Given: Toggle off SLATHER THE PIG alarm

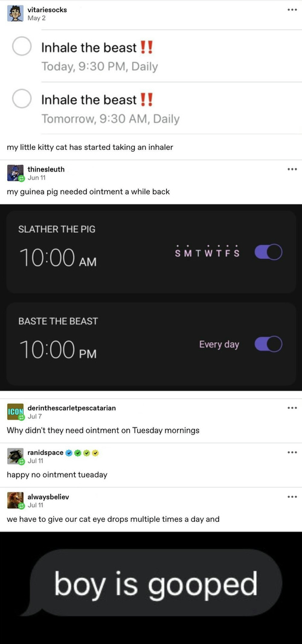Looking at the screenshot, I should 268,252.
